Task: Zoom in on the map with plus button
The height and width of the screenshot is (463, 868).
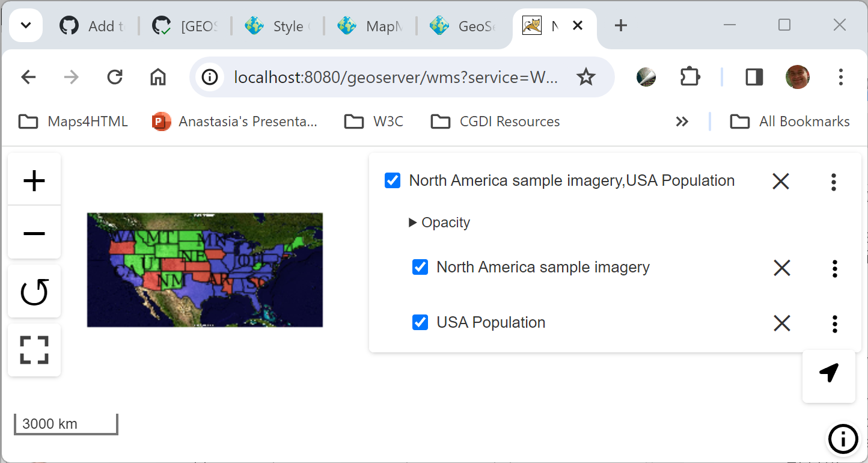Action: click(x=34, y=180)
